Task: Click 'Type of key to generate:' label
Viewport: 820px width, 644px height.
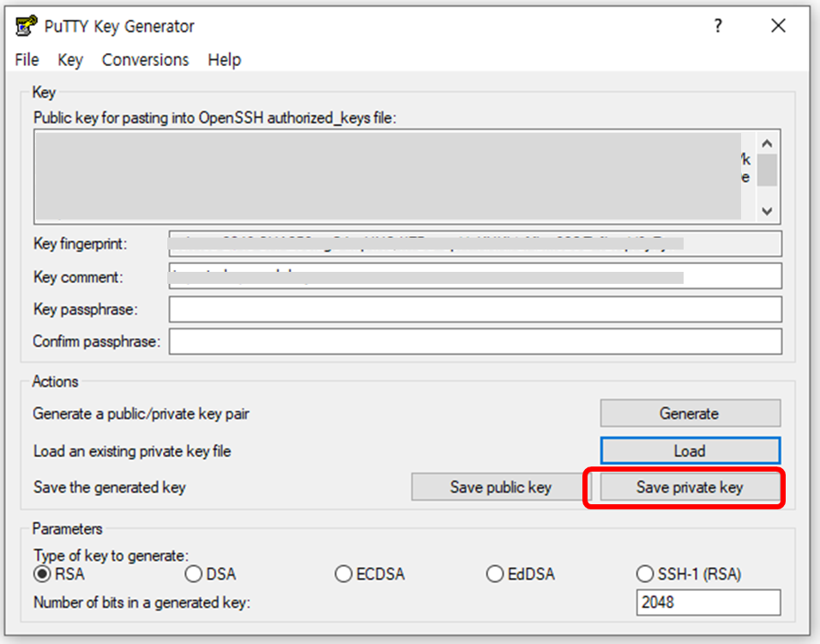Action: (x=111, y=555)
